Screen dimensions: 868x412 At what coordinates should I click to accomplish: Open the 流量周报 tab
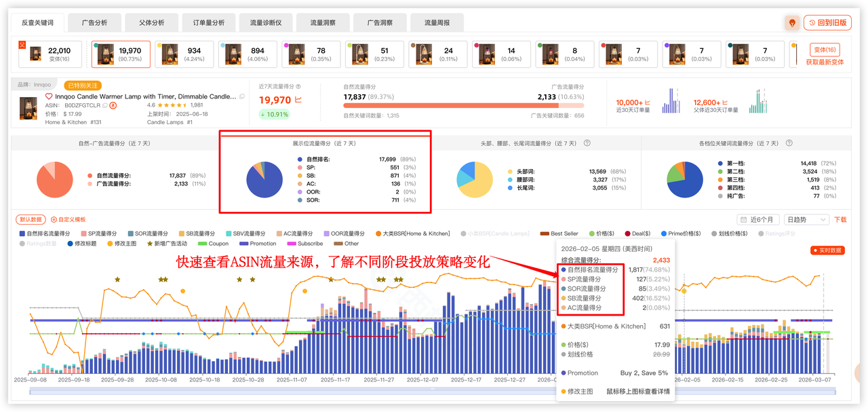(438, 22)
